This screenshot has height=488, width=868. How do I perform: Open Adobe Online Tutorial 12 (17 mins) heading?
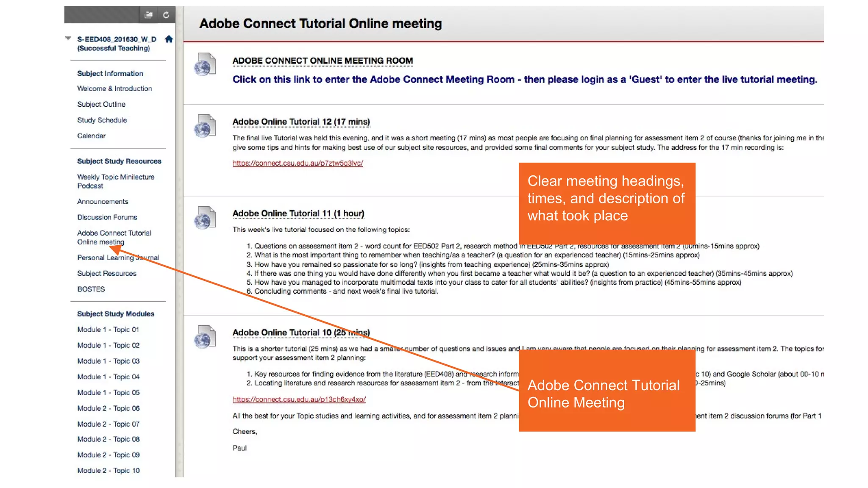[301, 122]
